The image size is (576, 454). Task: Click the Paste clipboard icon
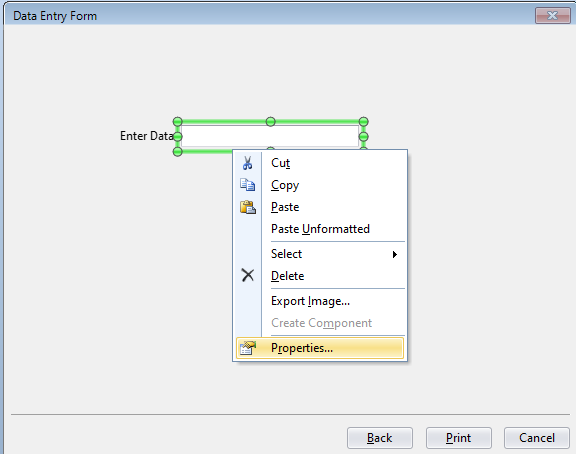(248, 207)
